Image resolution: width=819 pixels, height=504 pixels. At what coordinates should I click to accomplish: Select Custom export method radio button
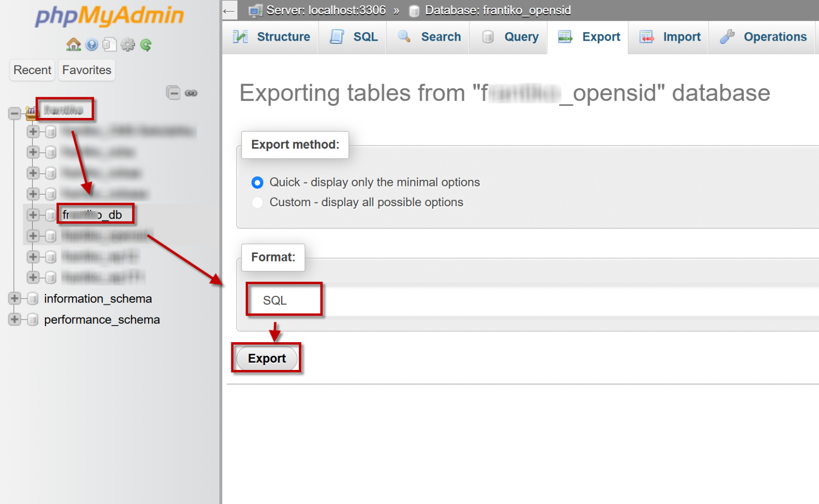click(257, 203)
